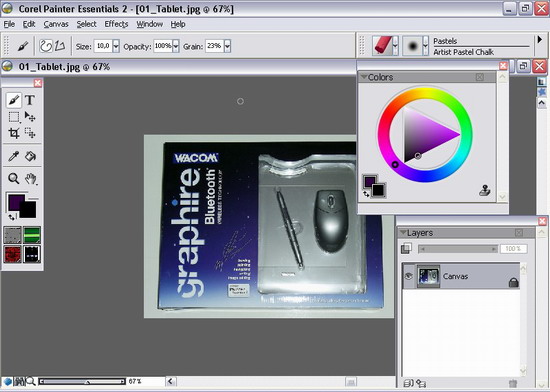The image size is (550, 392).
Task: Collapse the Layers panel triangle
Action: click(x=403, y=232)
